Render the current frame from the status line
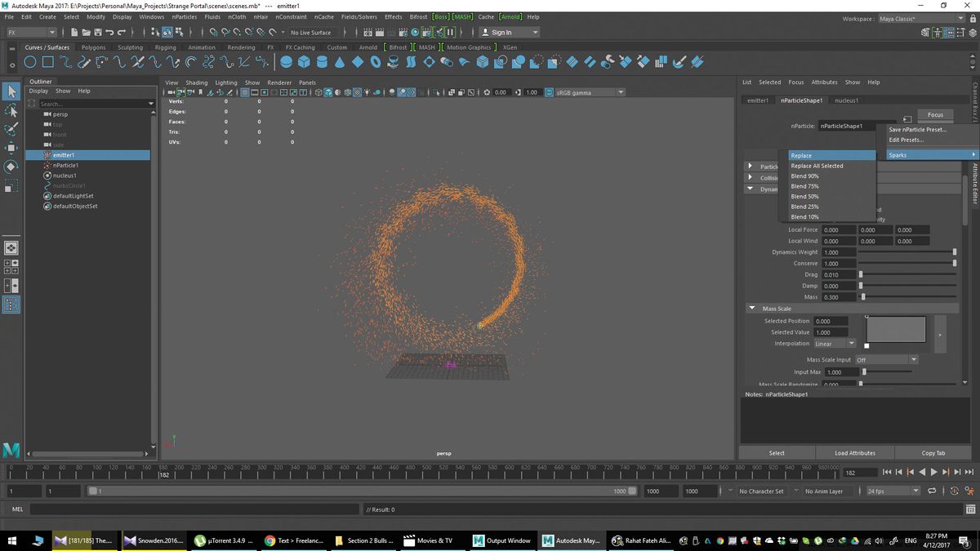This screenshot has height=551, width=980. pyautogui.click(x=381, y=33)
